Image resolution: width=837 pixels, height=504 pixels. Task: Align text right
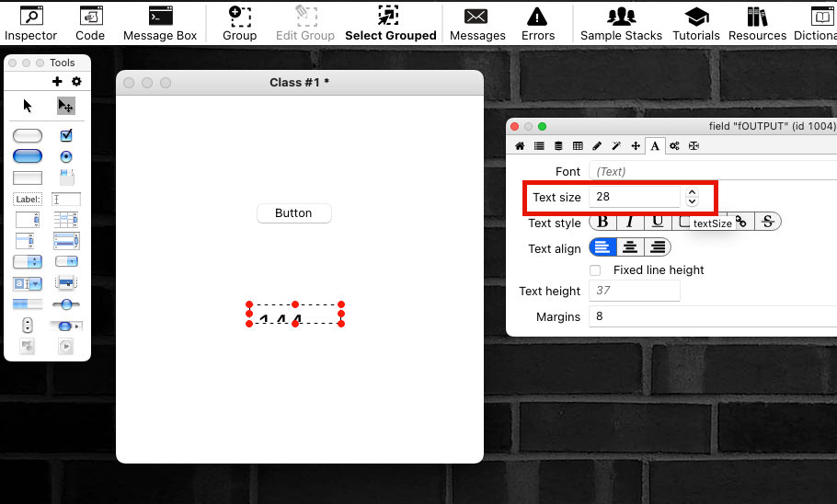(x=658, y=247)
